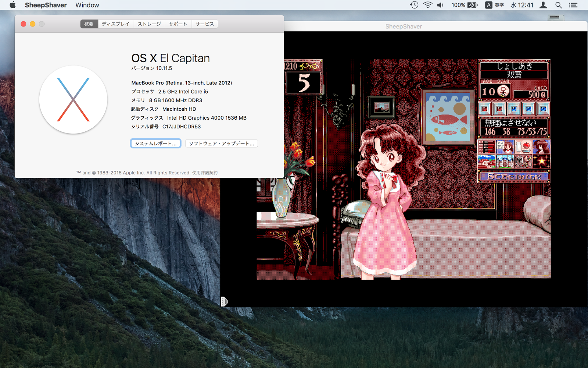Click the daughter profile portrait icon
Viewport: 588px width, 368px height.
click(x=542, y=147)
